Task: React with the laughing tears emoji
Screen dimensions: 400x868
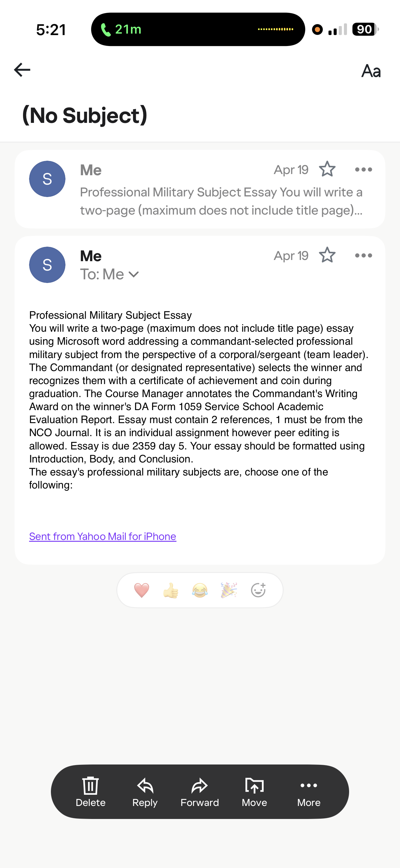Action: click(x=200, y=590)
